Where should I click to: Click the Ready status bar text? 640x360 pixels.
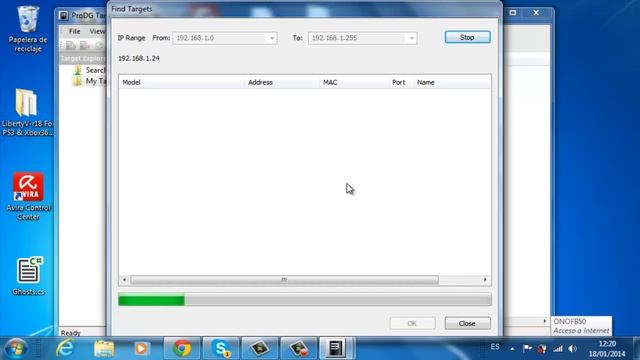tap(71, 333)
